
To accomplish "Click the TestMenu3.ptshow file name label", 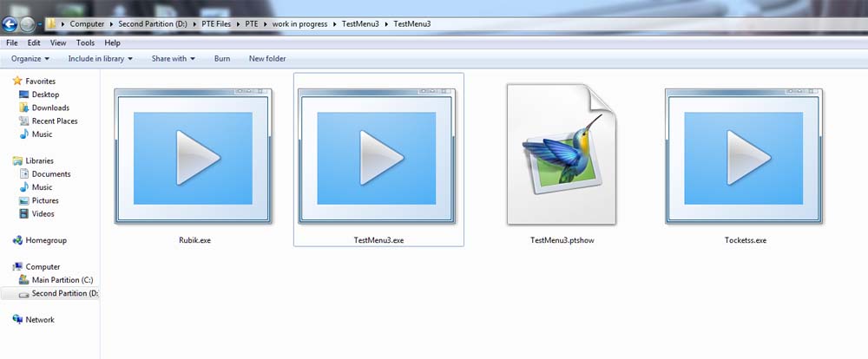I will pyautogui.click(x=562, y=240).
